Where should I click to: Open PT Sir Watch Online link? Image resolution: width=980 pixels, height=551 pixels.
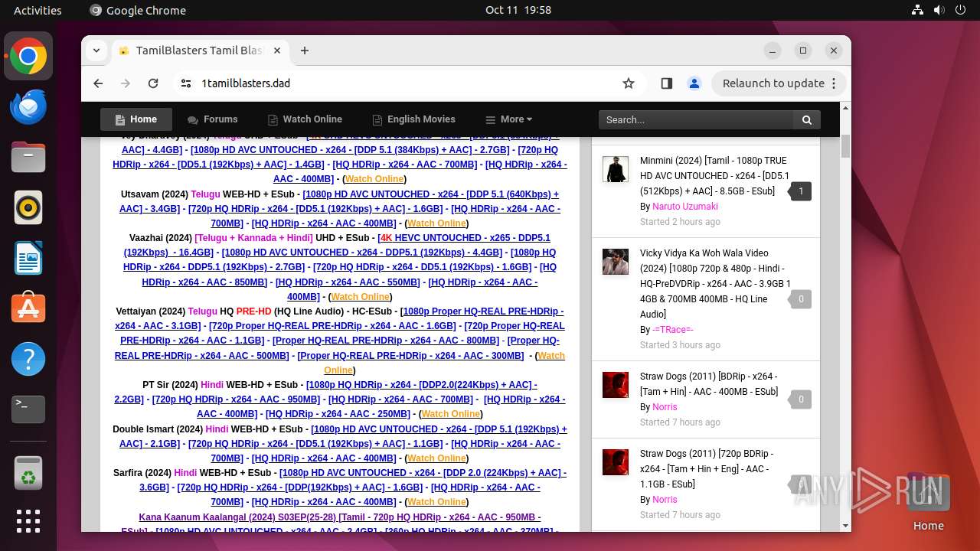[x=451, y=413]
